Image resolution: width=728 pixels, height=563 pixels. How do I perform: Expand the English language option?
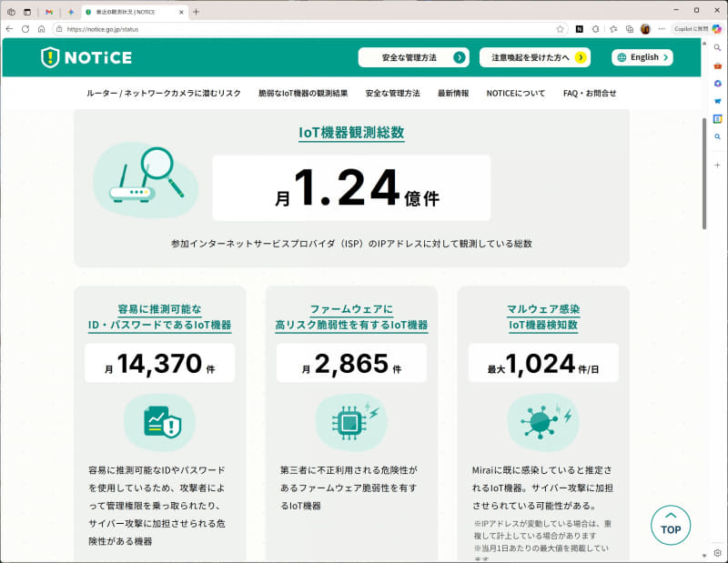click(642, 57)
